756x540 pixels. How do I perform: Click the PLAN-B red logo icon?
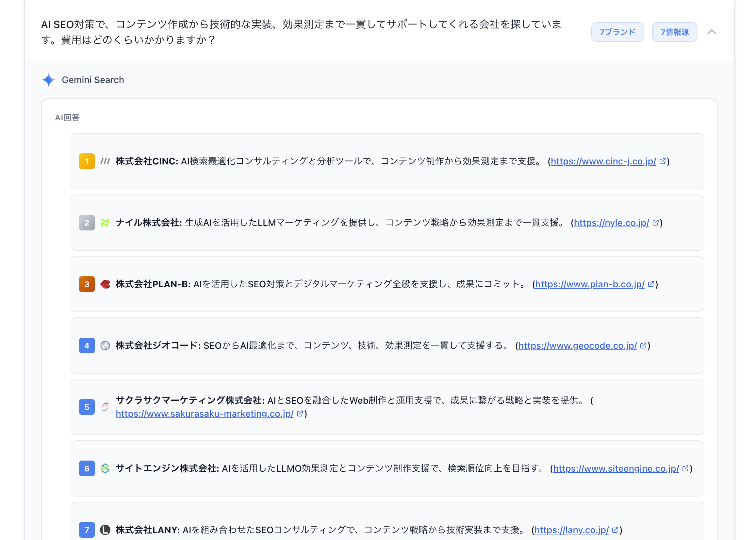(x=105, y=284)
